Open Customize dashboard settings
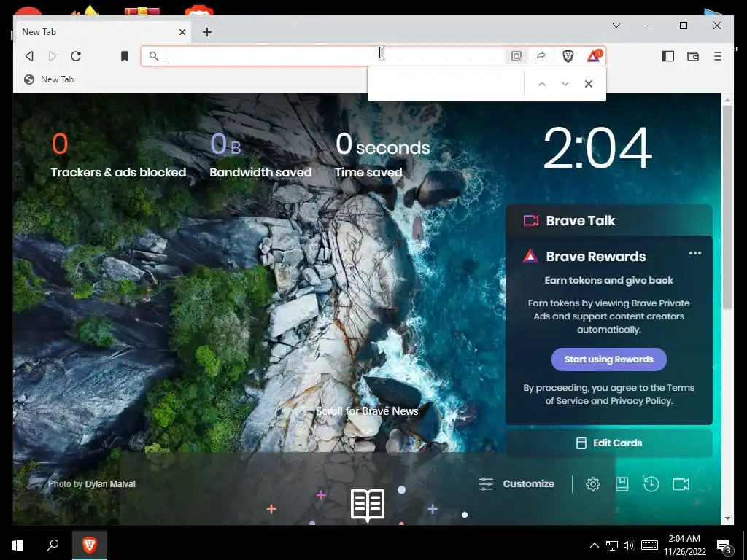 pos(516,484)
